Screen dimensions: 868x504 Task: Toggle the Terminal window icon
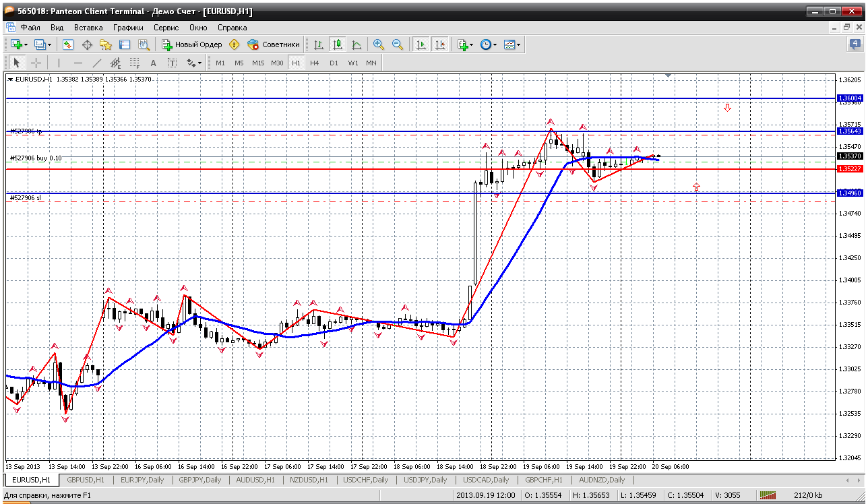pyautogui.click(x=125, y=44)
